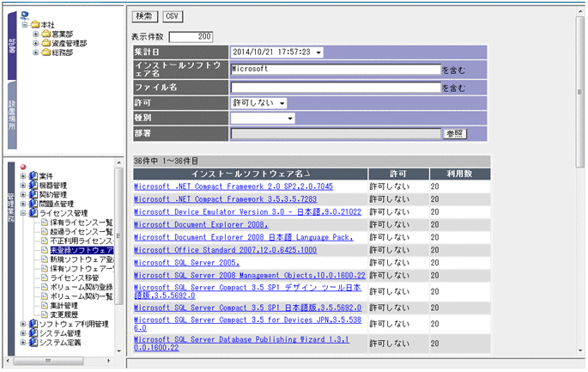588x372 pixels.
Task: Click the page icon beside 未登録ソフトウェア
Action: [x=45, y=250]
